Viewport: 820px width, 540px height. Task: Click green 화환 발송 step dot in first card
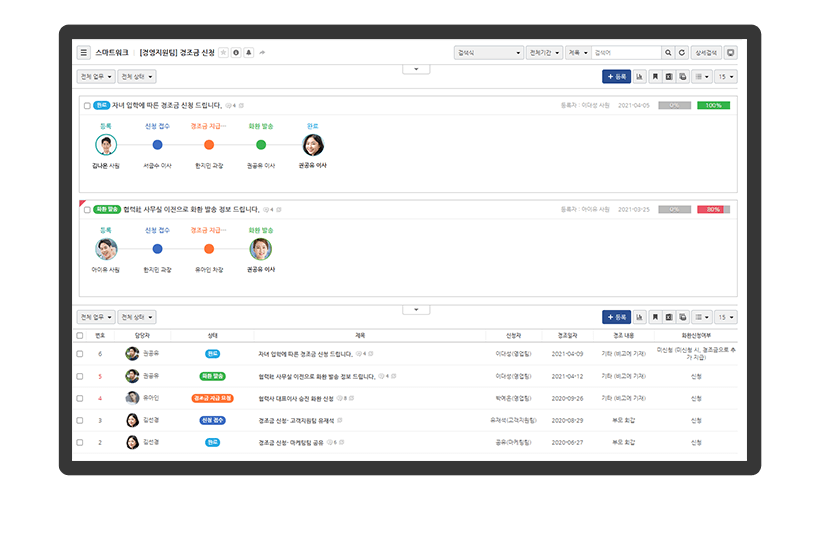click(x=261, y=145)
